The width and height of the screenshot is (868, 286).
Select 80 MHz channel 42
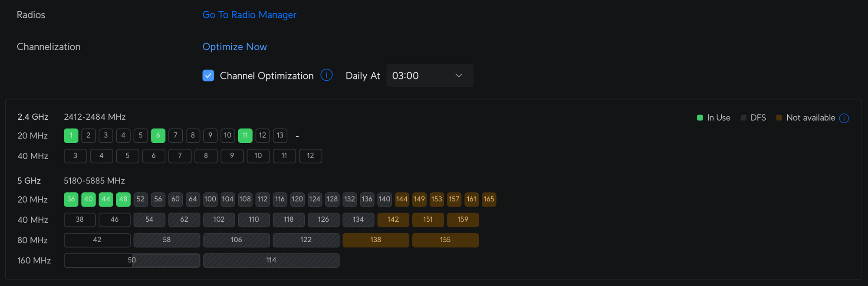(x=97, y=240)
